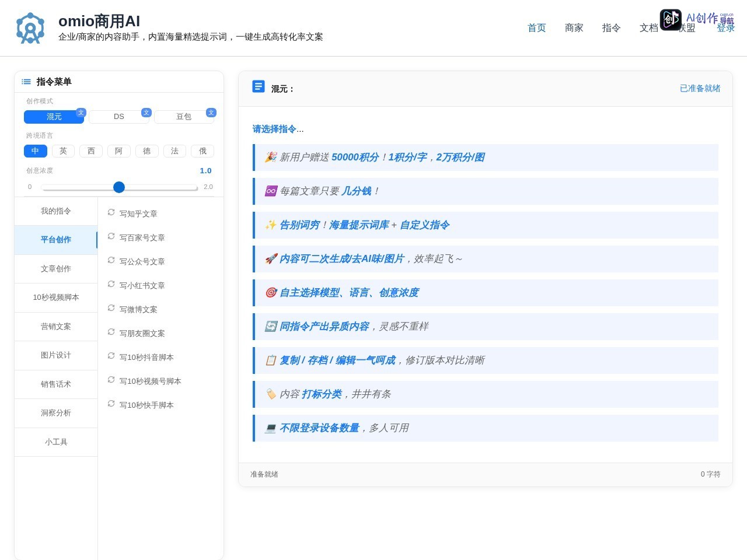Choose the 写知乎文章 command
747x560 pixels.
138,214
